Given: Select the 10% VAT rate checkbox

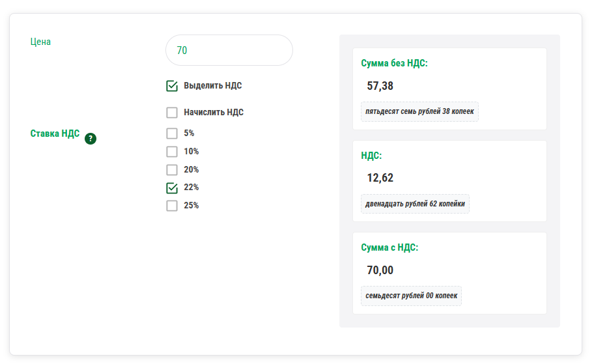Looking at the screenshot, I should point(172,152).
